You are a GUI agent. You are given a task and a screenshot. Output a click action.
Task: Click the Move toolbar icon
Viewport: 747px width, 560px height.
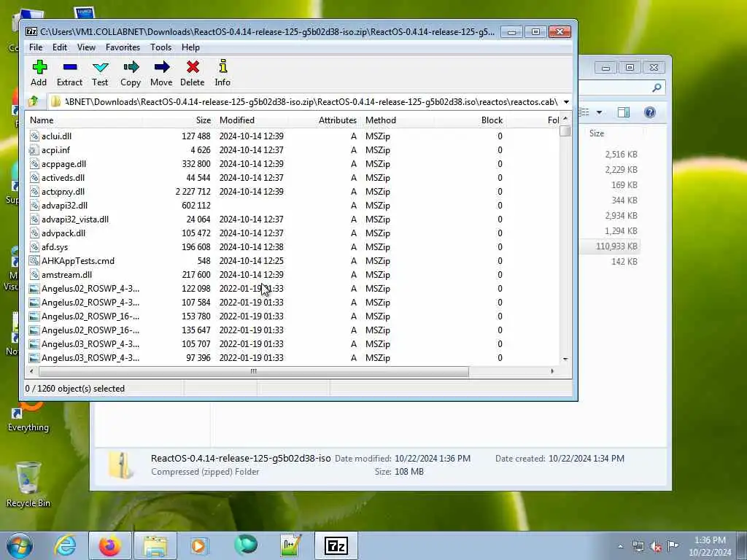click(x=161, y=66)
